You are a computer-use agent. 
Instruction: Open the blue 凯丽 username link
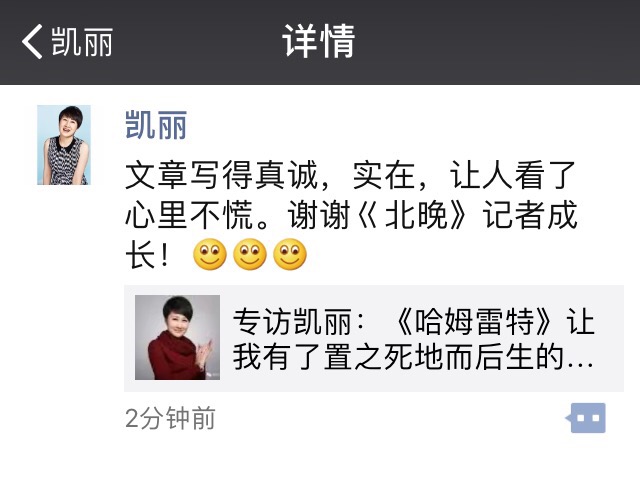[156, 125]
